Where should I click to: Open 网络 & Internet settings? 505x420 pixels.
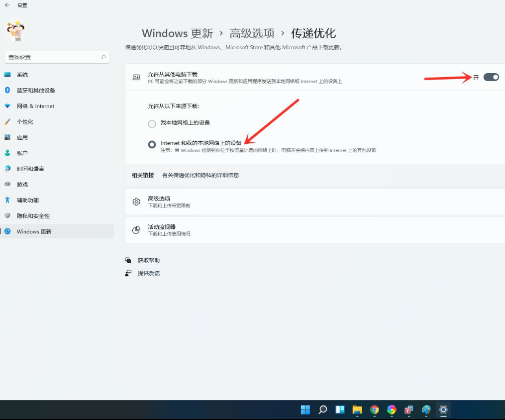[x=35, y=106]
